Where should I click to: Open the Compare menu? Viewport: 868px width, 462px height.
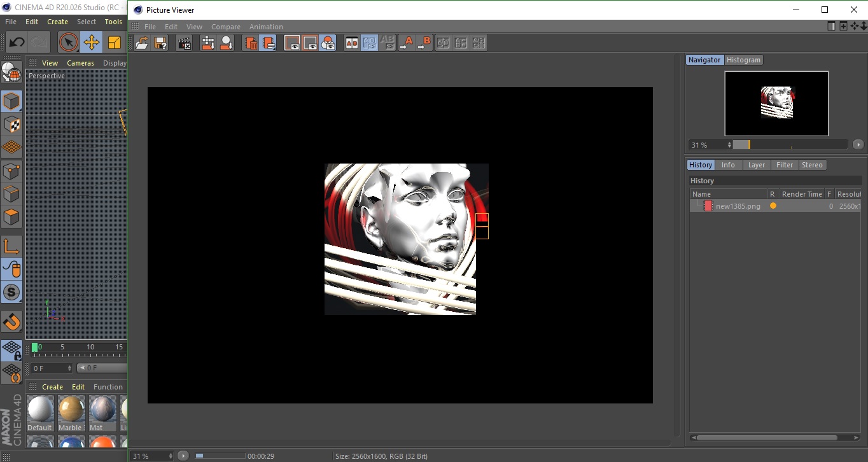[x=226, y=27]
